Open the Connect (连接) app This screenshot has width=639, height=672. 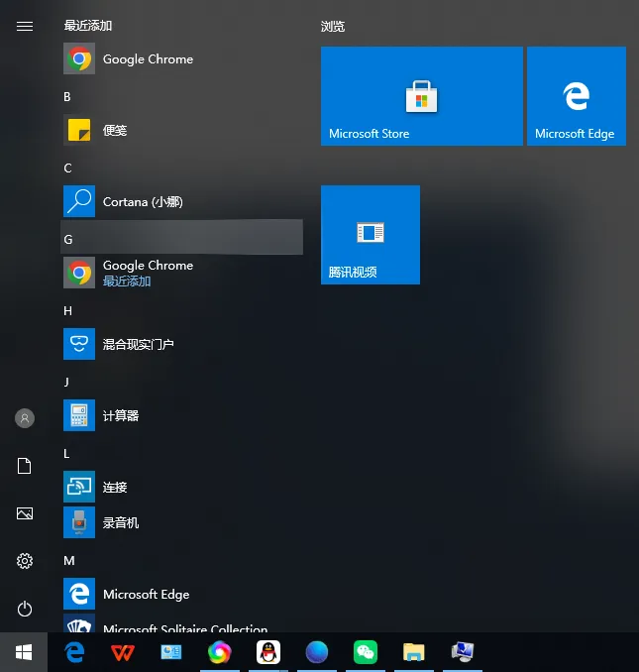click(x=181, y=487)
